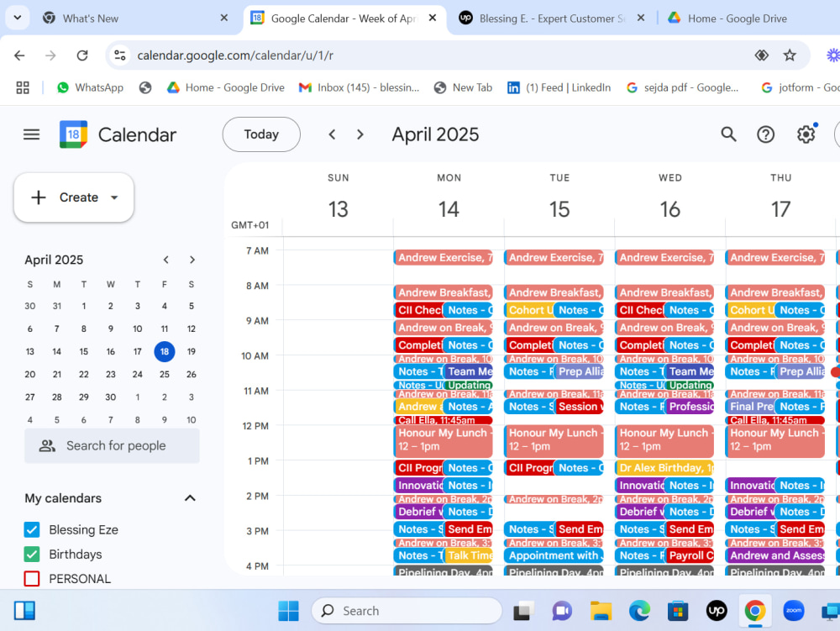Bookmark this page with star icon
Image resolution: width=840 pixels, height=631 pixels.
[x=790, y=55]
